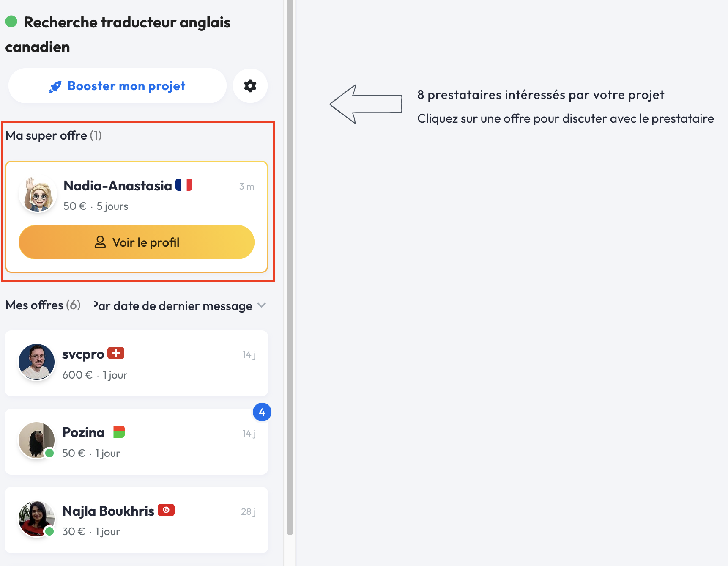Click the rocket icon on Booster
The image size is (728, 566).
coord(55,87)
